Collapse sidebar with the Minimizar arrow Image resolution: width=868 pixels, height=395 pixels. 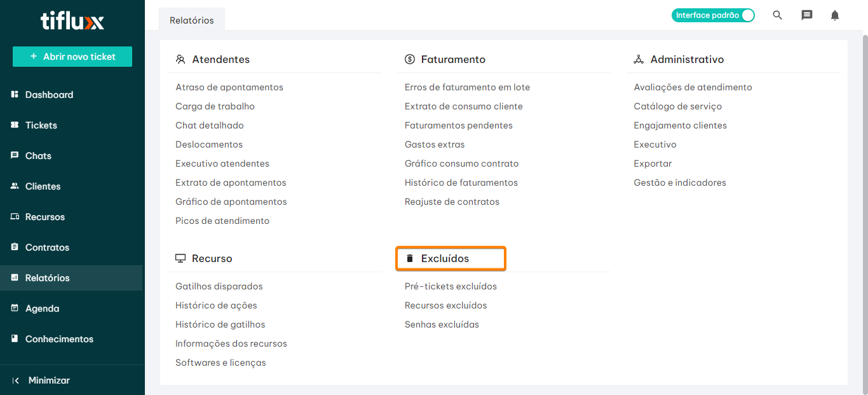point(15,380)
